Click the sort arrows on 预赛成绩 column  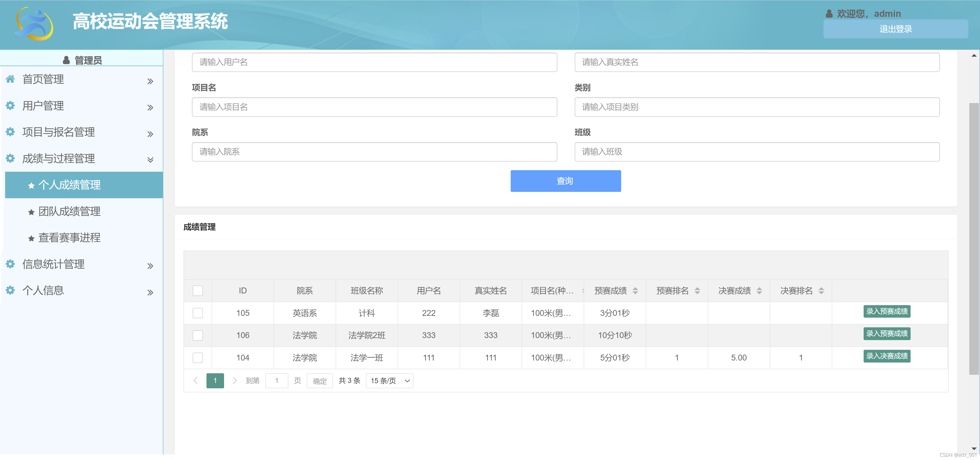(635, 291)
